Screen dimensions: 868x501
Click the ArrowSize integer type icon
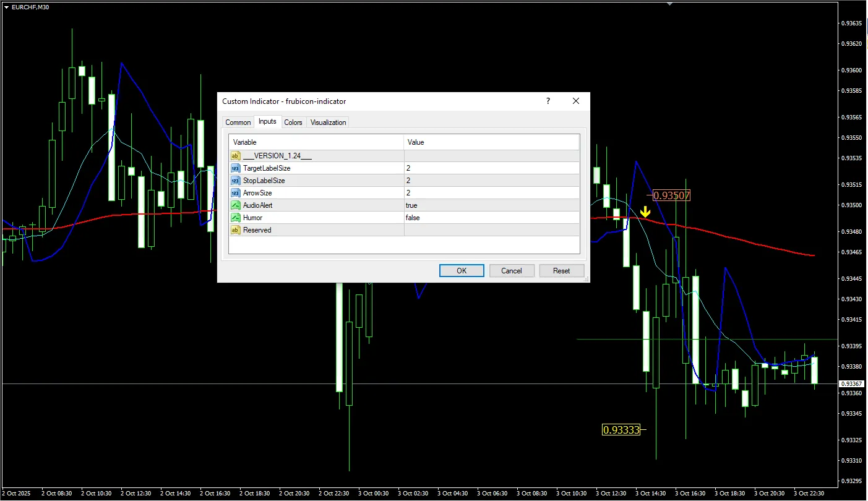(x=235, y=193)
